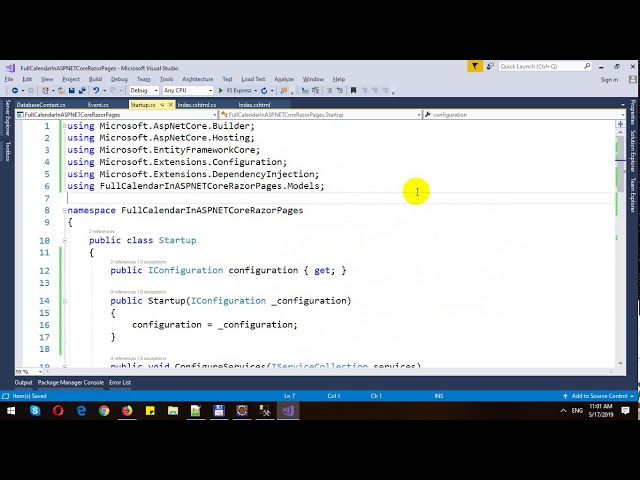Viewport: 640px width, 480px height.
Task: Toggle pin on the Startup.cs tab
Action: 162,105
